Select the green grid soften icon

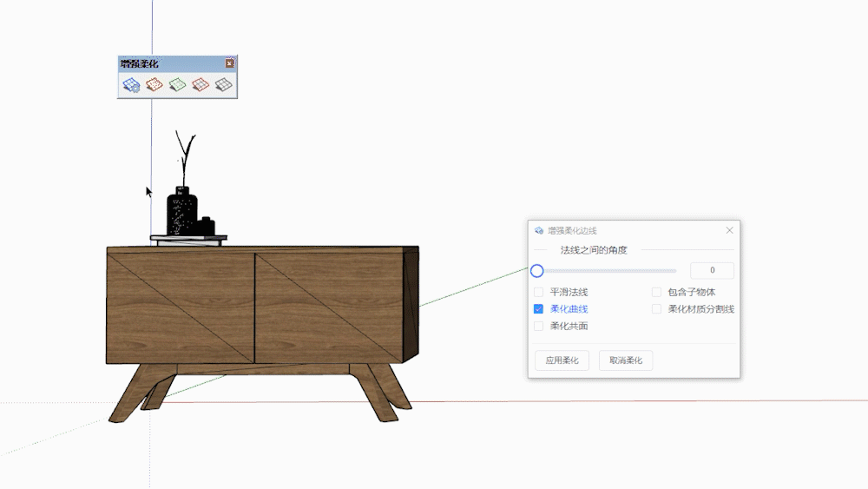pos(178,84)
